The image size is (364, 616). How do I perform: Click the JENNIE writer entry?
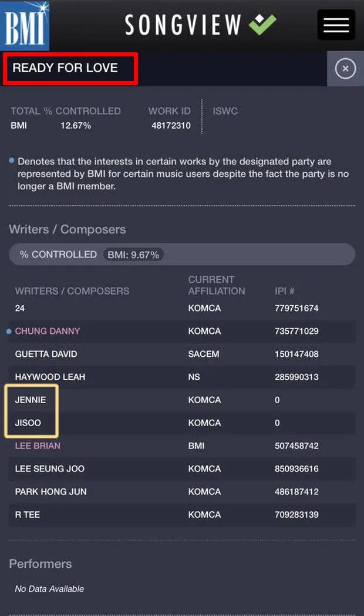[x=31, y=400]
